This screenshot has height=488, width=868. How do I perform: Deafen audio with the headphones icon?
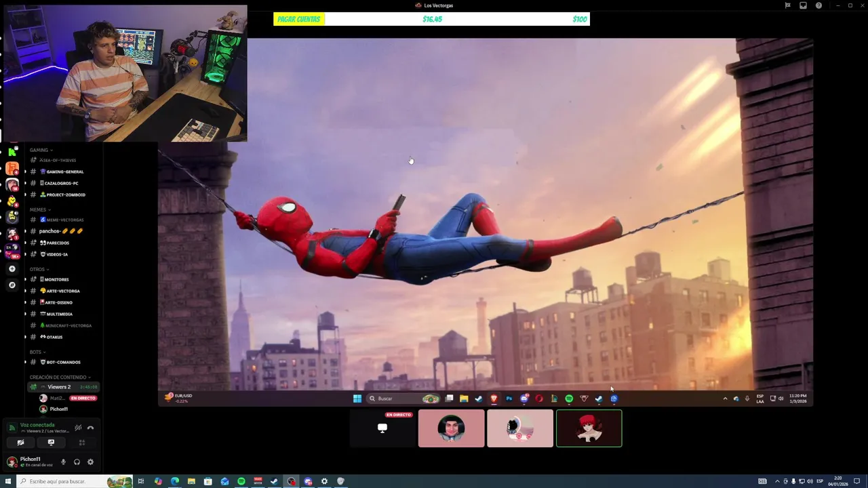coord(77,462)
